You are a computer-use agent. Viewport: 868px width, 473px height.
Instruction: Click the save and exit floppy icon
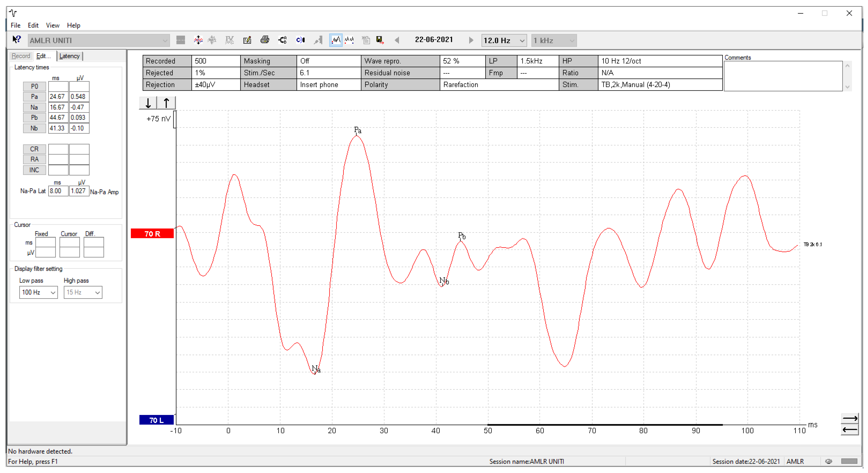(x=380, y=40)
